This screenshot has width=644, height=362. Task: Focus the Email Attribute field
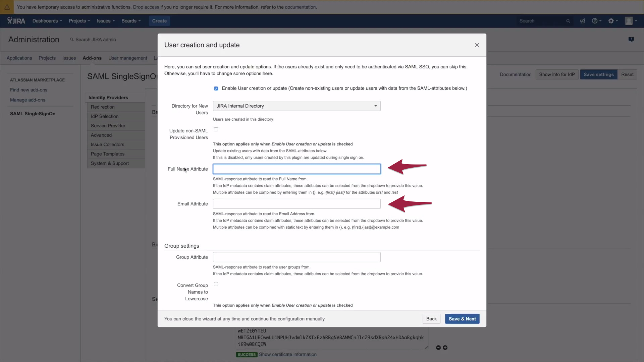click(x=297, y=204)
